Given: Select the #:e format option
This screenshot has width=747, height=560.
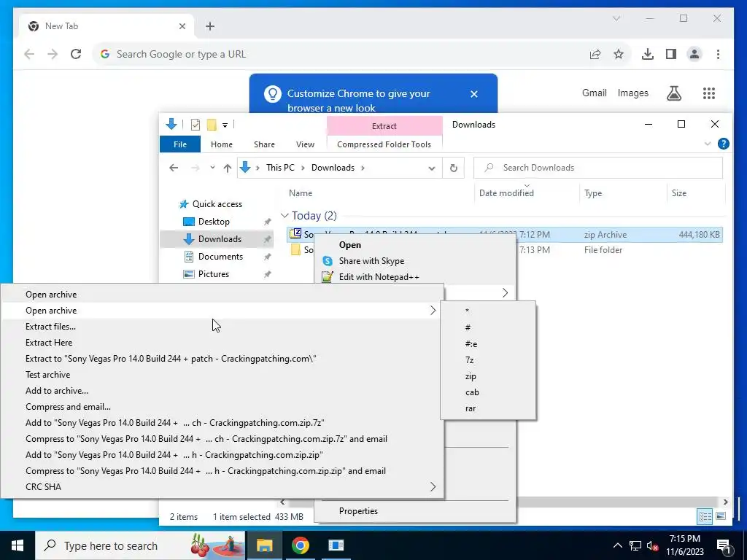Looking at the screenshot, I should (x=488, y=344).
